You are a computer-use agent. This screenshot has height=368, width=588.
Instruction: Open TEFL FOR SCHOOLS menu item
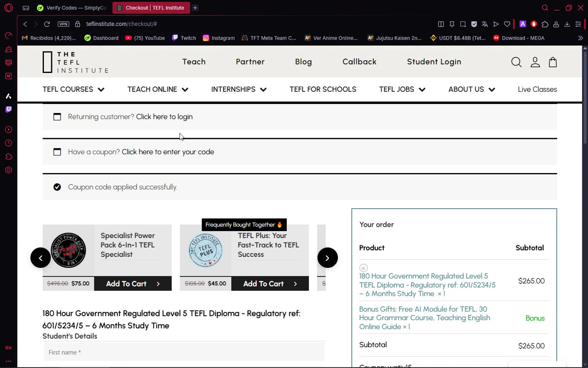[323, 89]
